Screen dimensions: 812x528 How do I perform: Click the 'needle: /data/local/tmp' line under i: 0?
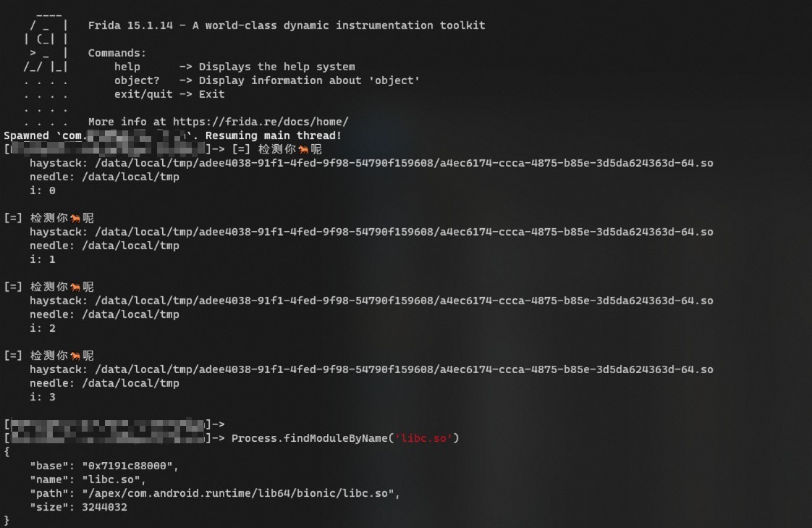coord(105,177)
